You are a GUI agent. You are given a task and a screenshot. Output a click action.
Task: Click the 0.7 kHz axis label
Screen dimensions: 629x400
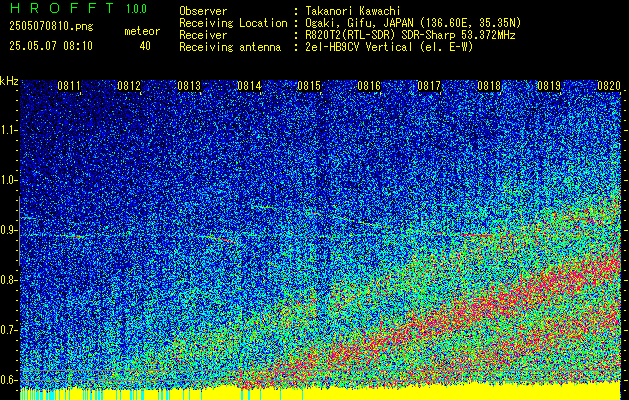[x=8, y=330]
